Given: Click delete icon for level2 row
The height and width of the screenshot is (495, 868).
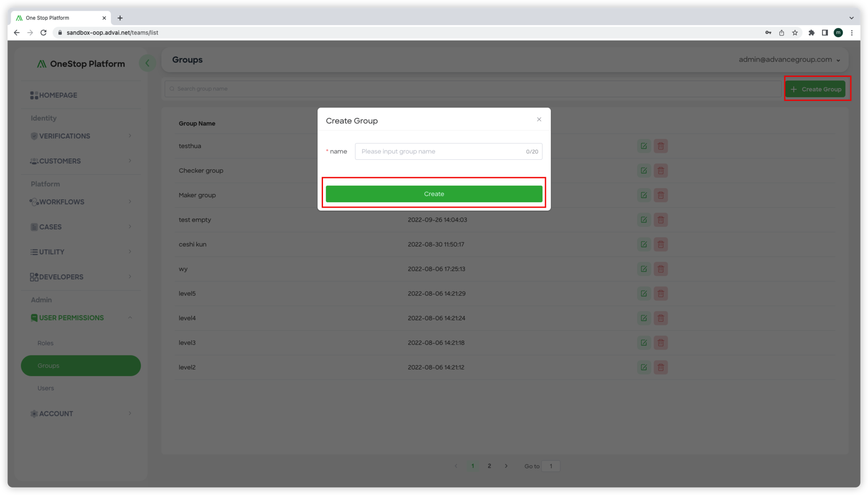Looking at the screenshot, I should [660, 367].
